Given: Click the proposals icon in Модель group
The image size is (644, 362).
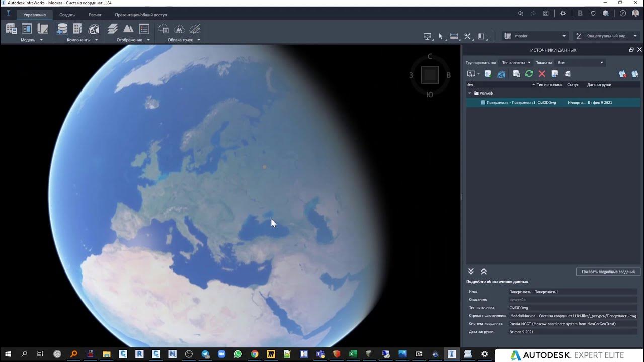Looking at the screenshot, I should click(x=27, y=29).
